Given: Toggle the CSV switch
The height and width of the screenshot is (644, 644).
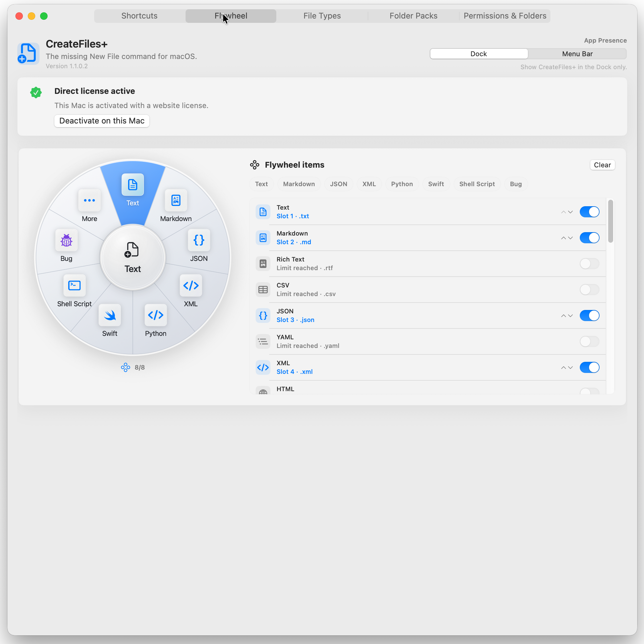Looking at the screenshot, I should coord(589,290).
